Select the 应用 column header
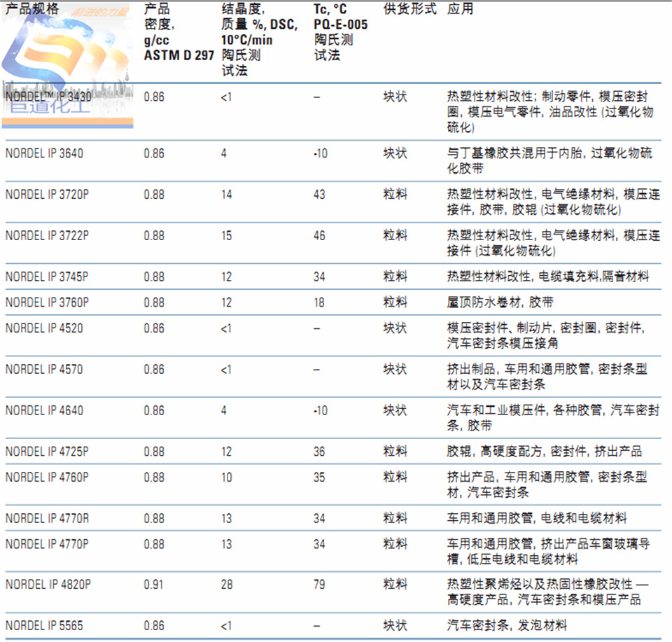The height and width of the screenshot is (642, 672). (461, 8)
